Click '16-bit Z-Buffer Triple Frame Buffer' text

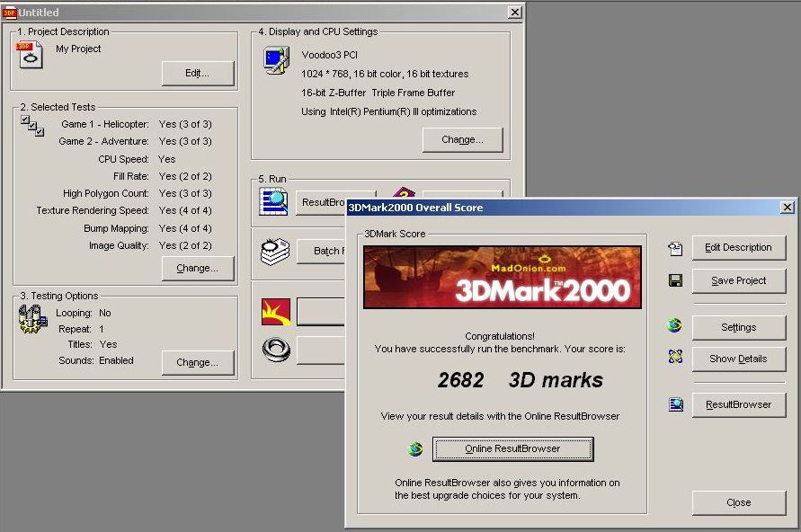378,93
